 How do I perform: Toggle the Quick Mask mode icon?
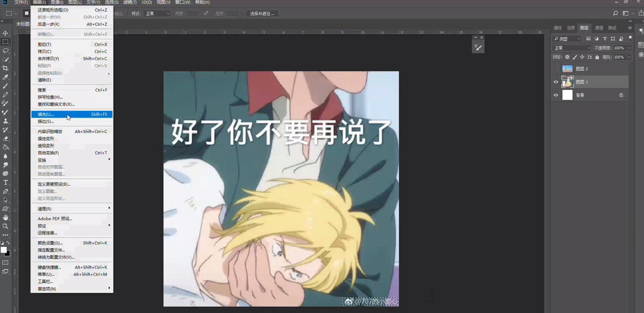pos(6,263)
